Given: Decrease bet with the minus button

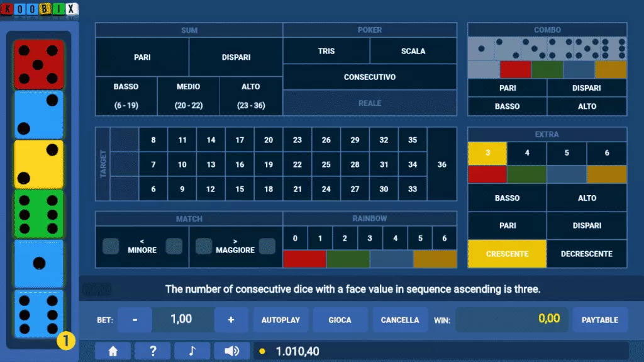Looking at the screenshot, I should tap(135, 320).
